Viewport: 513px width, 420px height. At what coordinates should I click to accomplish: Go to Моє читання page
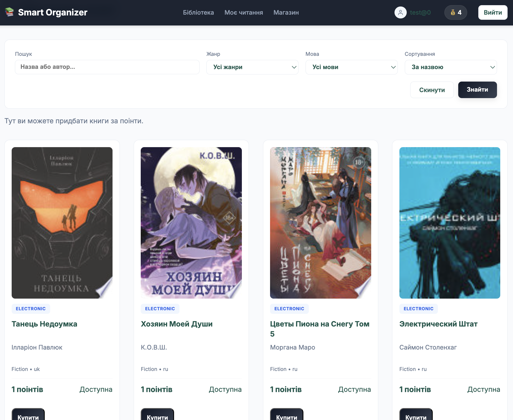click(x=243, y=12)
